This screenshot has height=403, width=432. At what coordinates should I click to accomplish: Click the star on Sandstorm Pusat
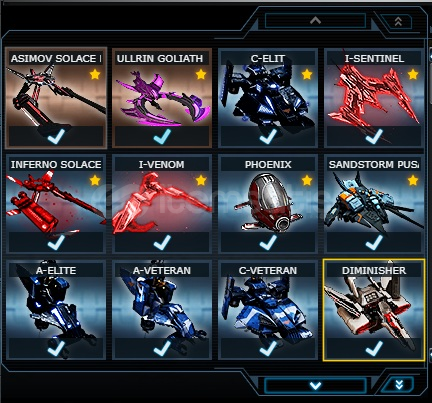tap(413, 180)
